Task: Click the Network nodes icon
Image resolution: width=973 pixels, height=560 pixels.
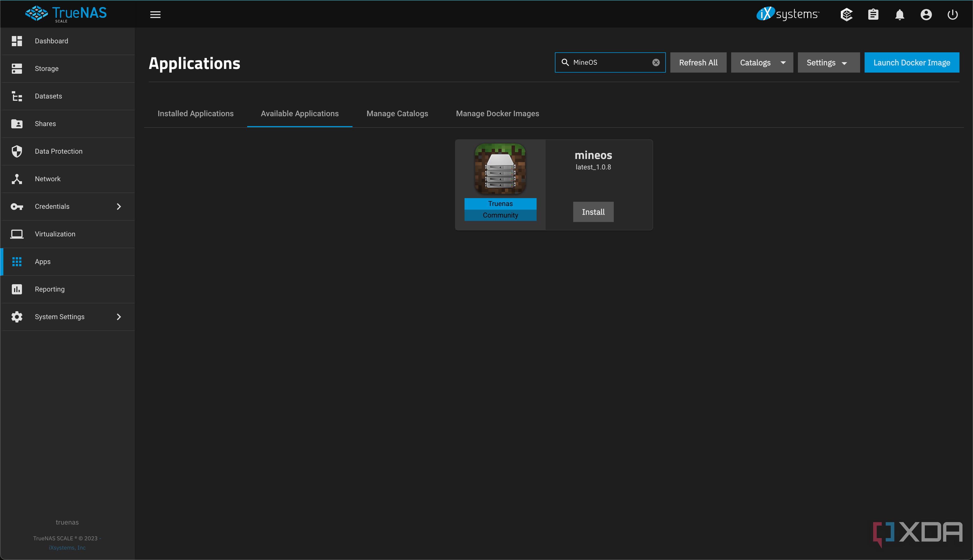Action: pos(17,179)
